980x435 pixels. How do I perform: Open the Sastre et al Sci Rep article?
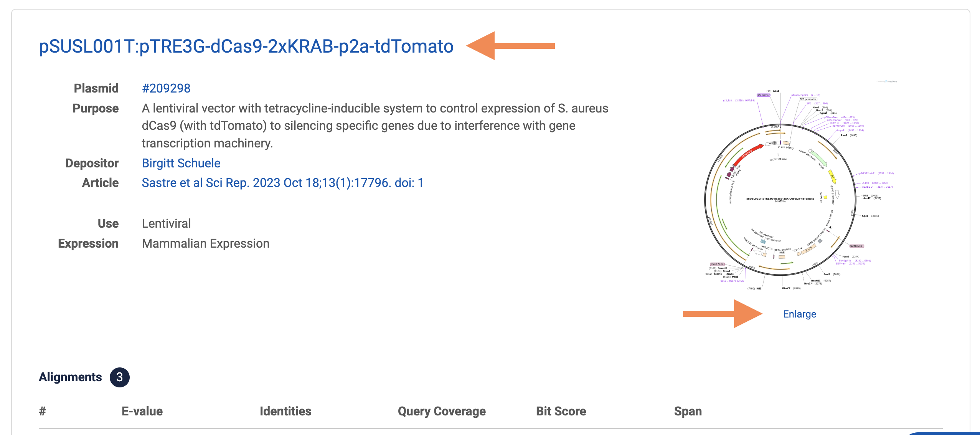click(283, 183)
